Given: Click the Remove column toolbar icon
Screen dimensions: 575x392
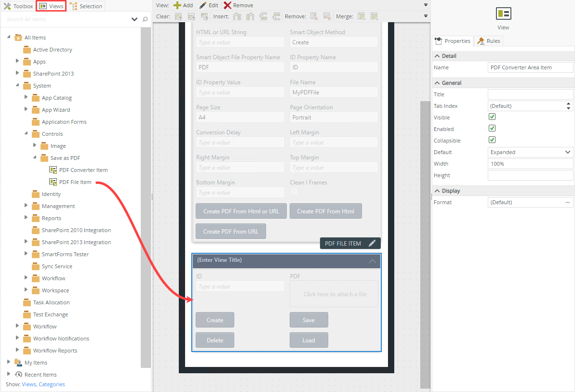Looking at the screenshot, I should click(314, 16).
